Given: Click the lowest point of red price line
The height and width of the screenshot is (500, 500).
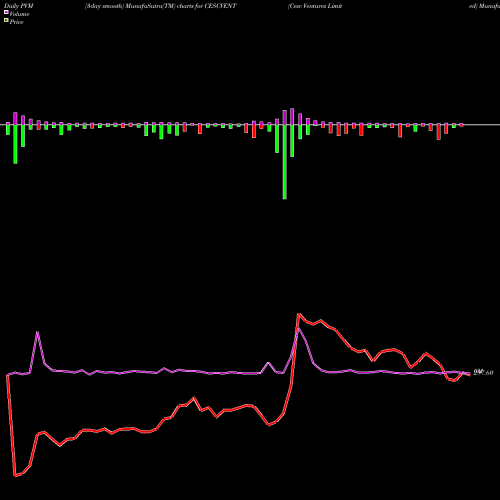Looking at the screenshot, I should 15,476.
